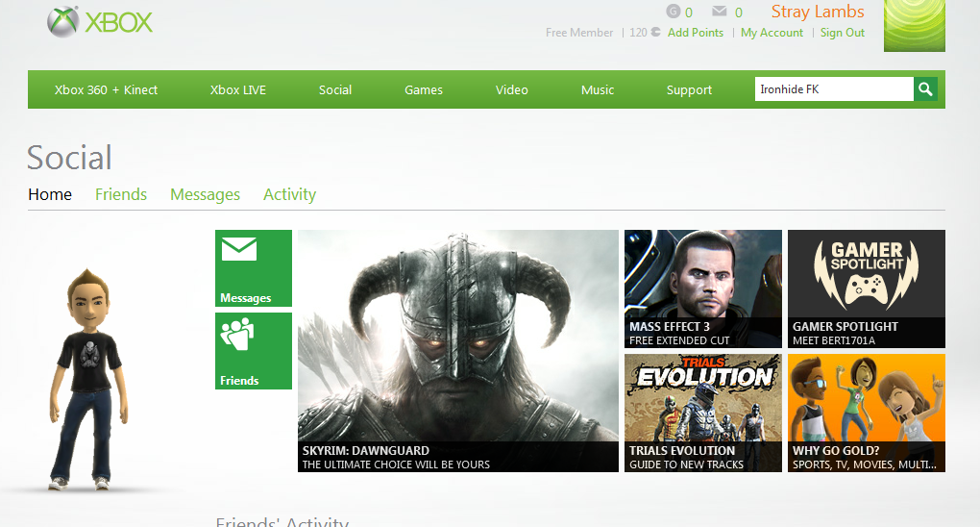Click the 120 points balance
Screen dimensions: 980x527
[x=638, y=33]
